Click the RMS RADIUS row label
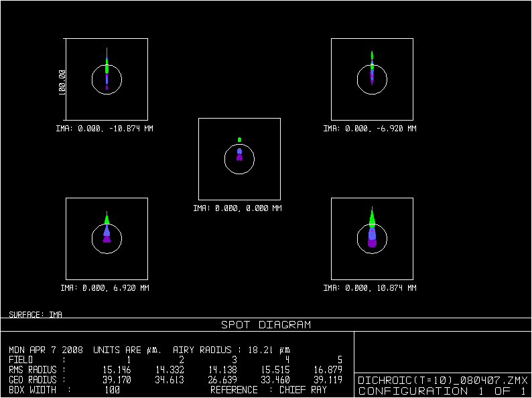This screenshot has width=532, height=398. click(x=33, y=370)
